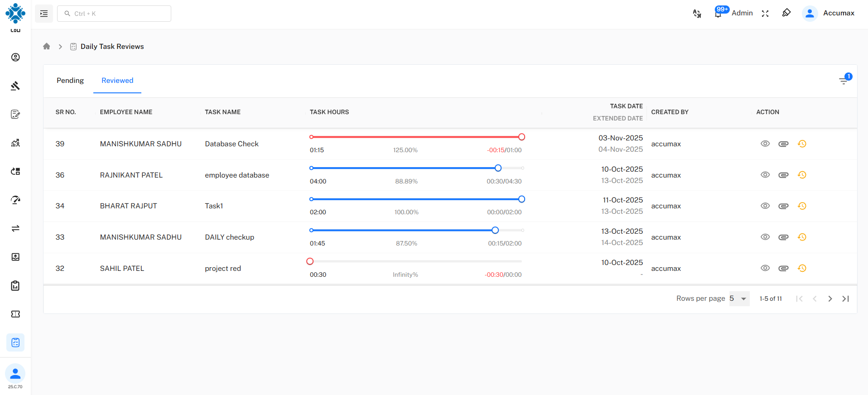Toggle fullscreen mode icon

coord(765,14)
